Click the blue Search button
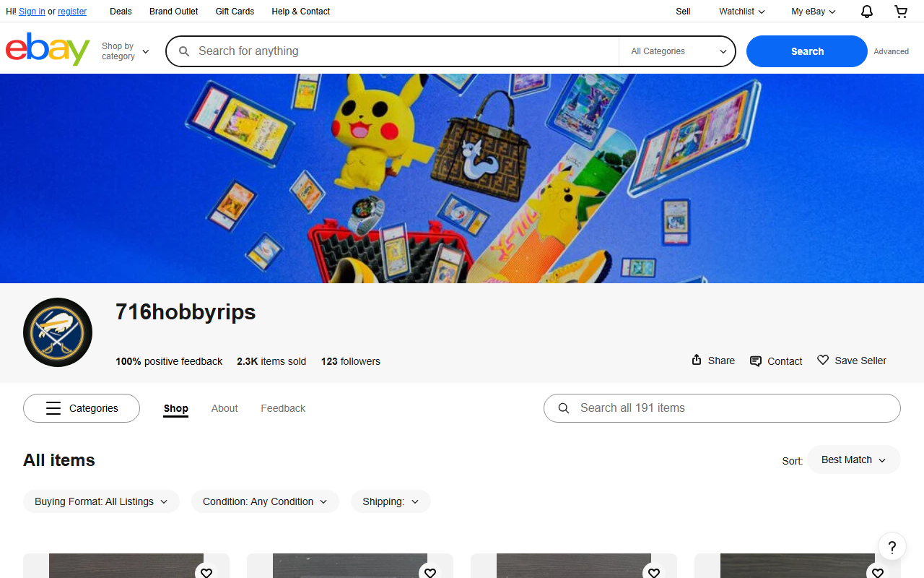This screenshot has width=924, height=578. [x=807, y=51]
